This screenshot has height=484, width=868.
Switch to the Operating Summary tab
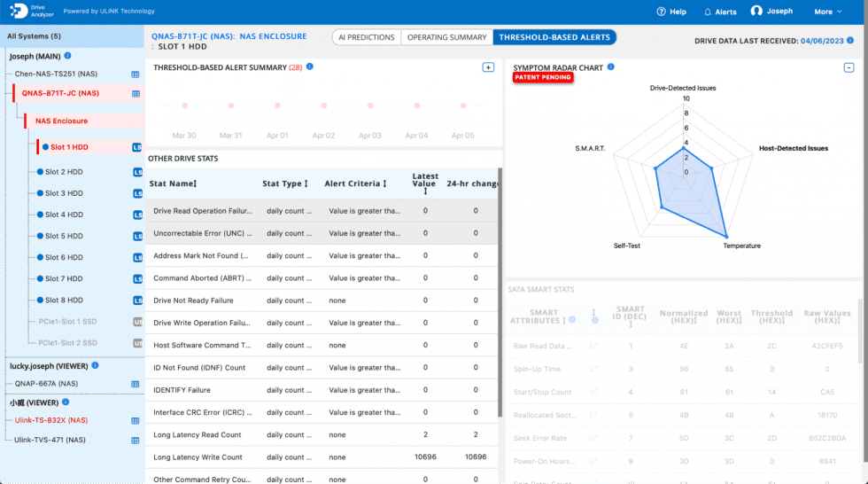coord(446,37)
